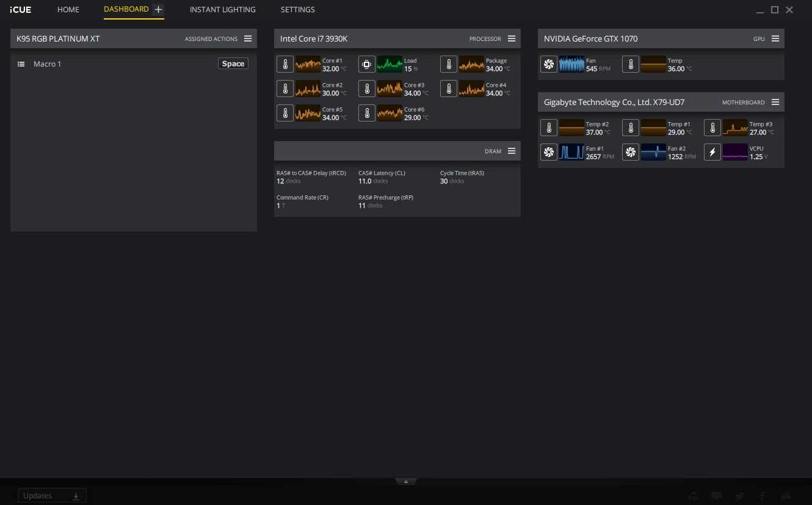Viewport: 812px width, 505px height.
Task: Open the K95 RGB Platinum XT widget menu
Action: point(248,38)
